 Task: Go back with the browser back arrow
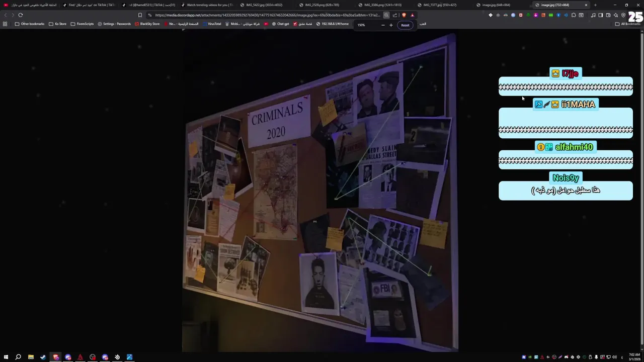coord(6,15)
